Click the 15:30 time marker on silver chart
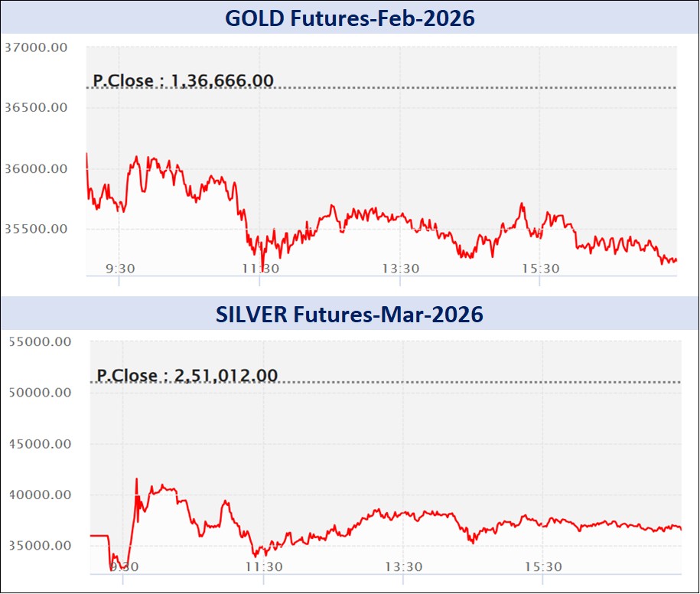Image resolution: width=700 pixels, height=594 pixels. click(542, 566)
